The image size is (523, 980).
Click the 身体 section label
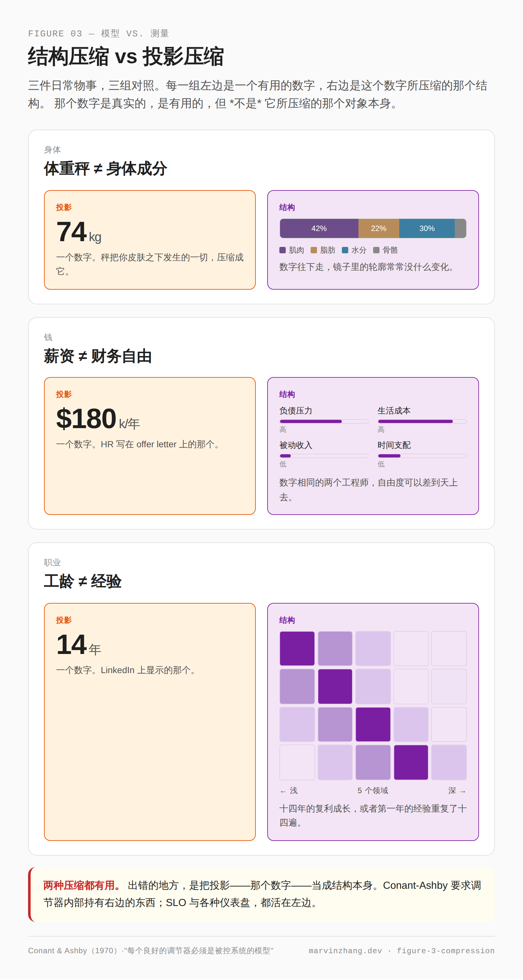[52, 150]
